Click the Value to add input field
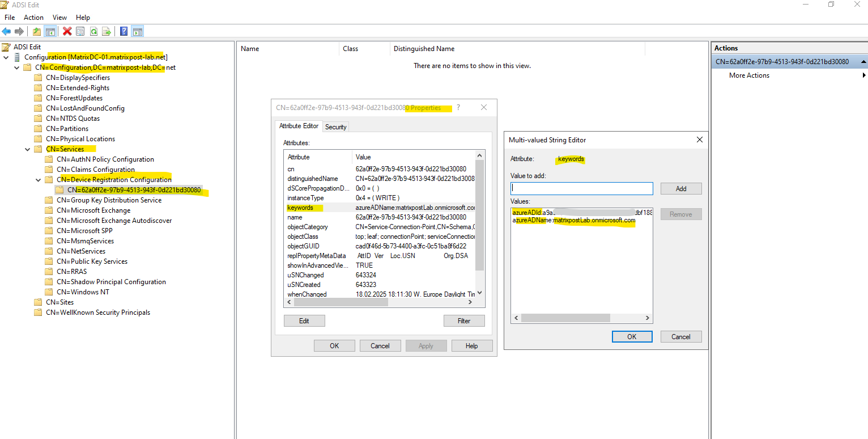868x439 pixels. click(581, 188)
